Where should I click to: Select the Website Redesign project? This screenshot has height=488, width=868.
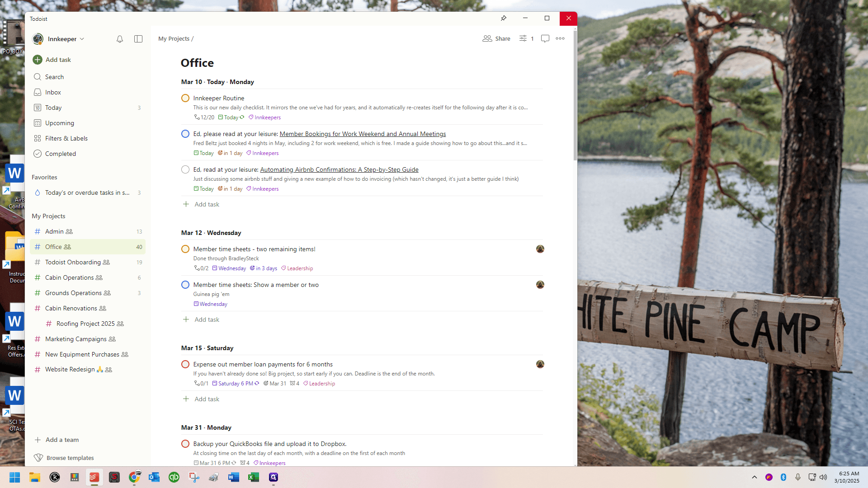88,369
